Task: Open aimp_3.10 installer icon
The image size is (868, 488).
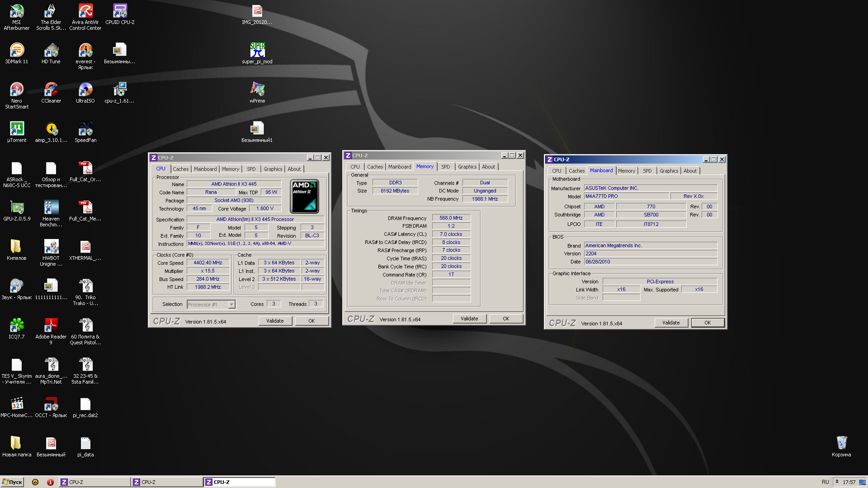Action: 51,132
